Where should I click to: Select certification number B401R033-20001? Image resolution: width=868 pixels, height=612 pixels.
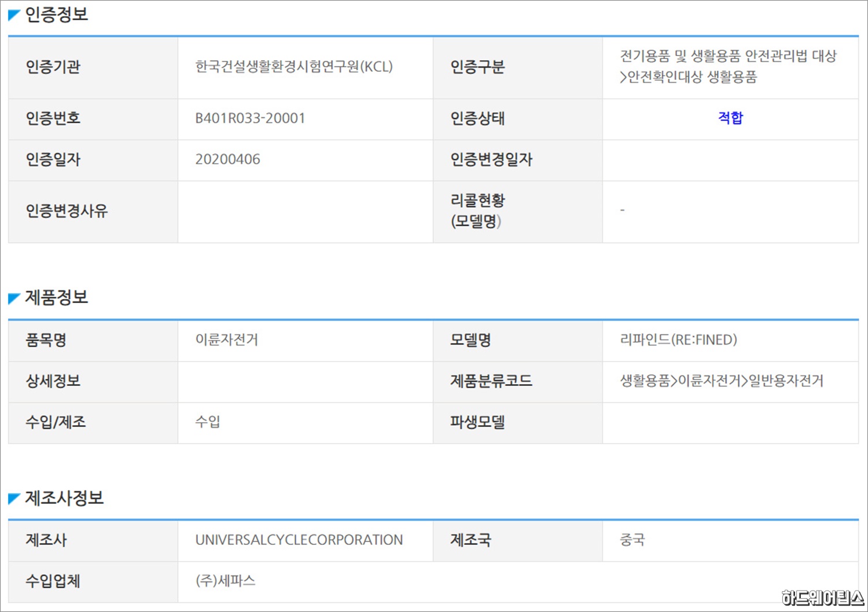click(250, 119)
